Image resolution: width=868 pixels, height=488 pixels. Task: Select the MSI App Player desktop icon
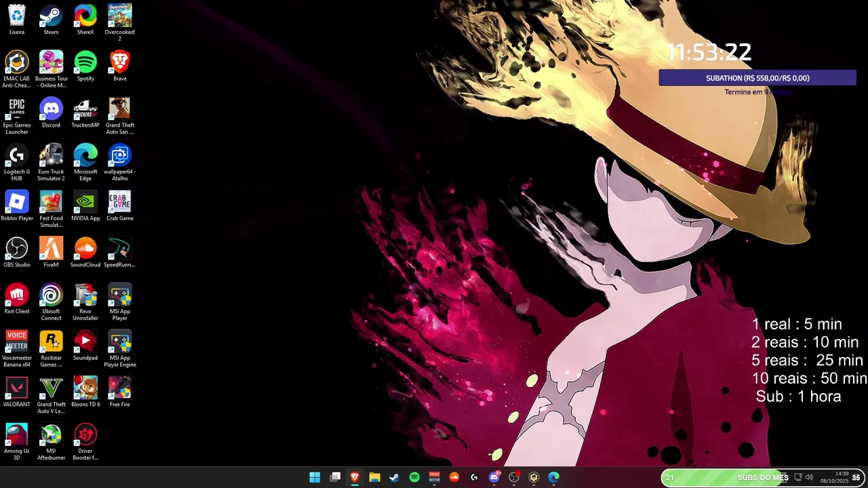[120, 303]
